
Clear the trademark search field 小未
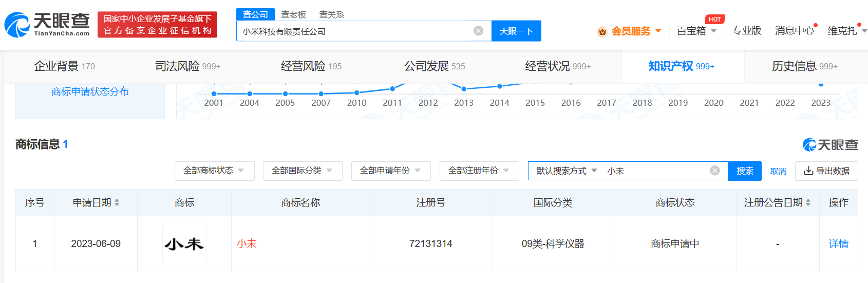point(714,171)
